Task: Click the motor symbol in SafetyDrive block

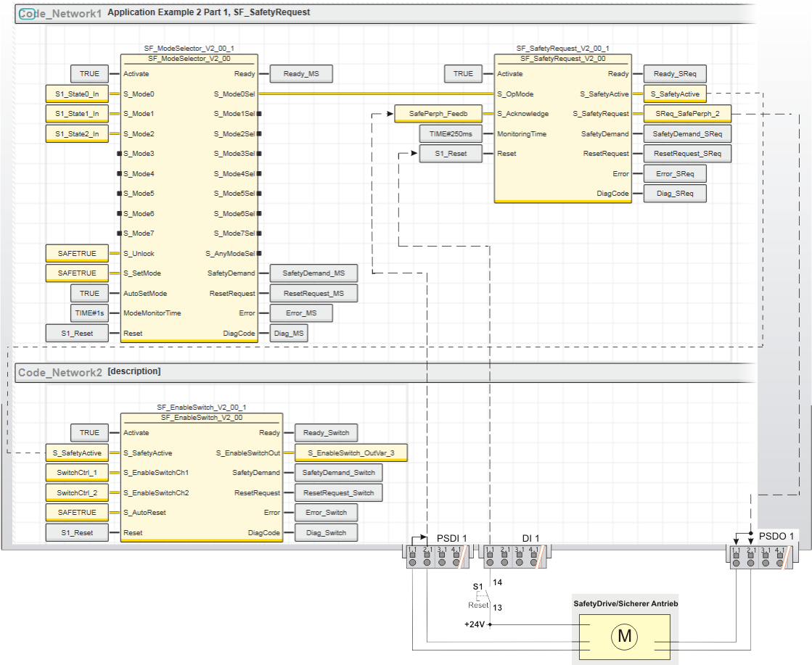Action: 623,637
